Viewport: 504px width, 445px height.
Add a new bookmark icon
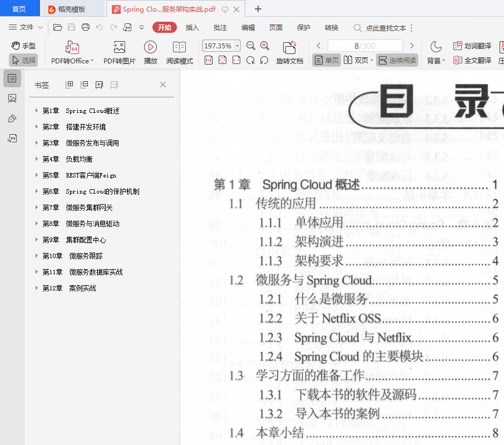100,85
